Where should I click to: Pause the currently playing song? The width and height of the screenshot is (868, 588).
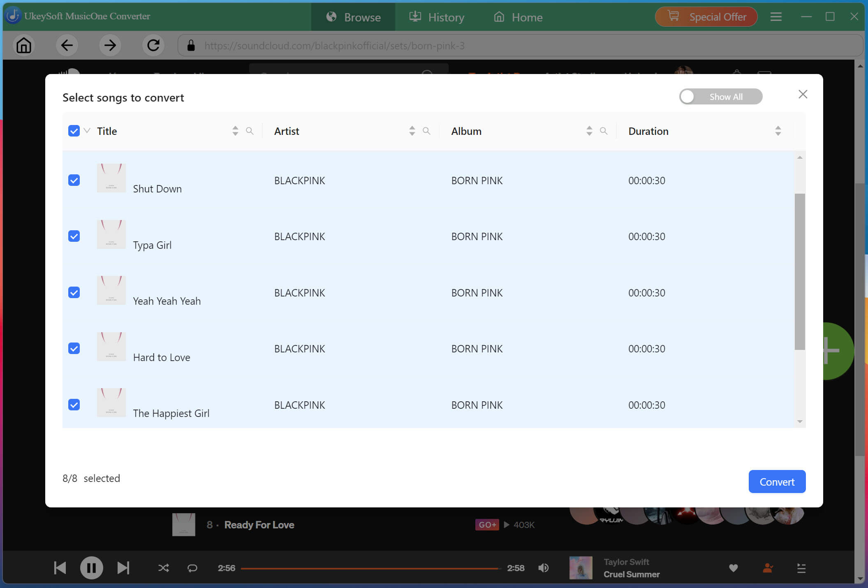tap(91, 568)
